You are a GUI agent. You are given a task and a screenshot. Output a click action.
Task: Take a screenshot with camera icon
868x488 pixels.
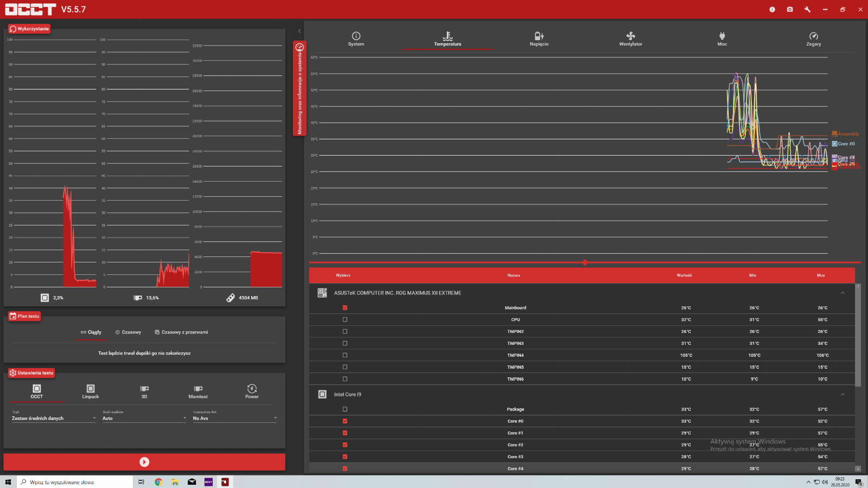790,9
